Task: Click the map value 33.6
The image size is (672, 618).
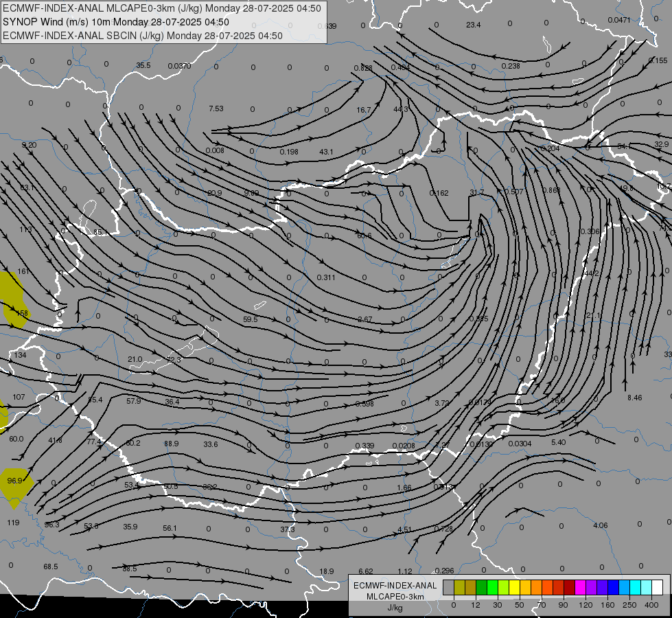Action: click(x=211, y=444)
